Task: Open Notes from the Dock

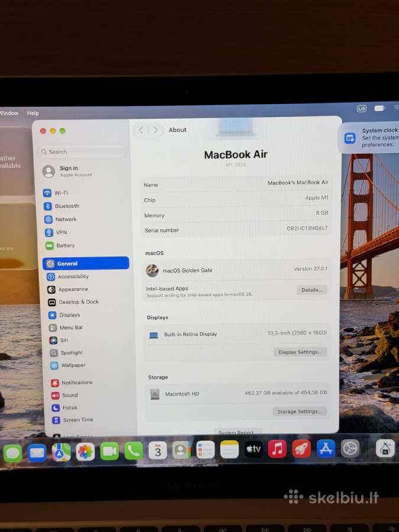Action: 229,450
